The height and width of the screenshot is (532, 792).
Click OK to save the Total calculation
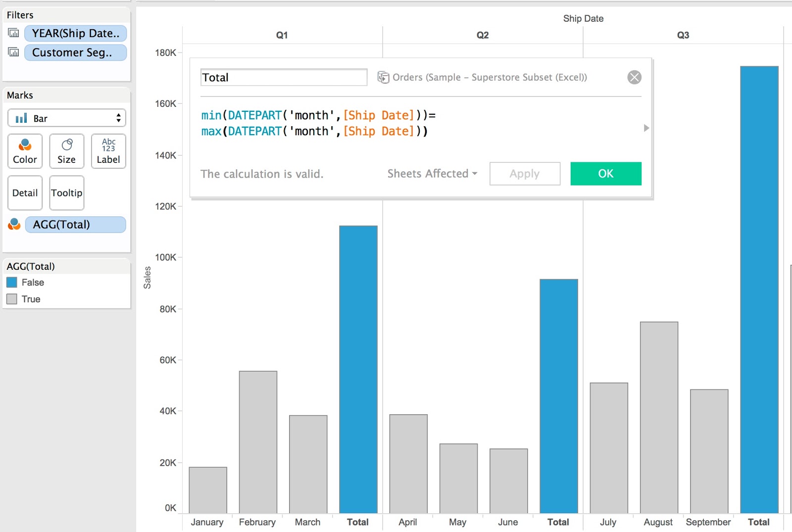[x=605, y=174]
